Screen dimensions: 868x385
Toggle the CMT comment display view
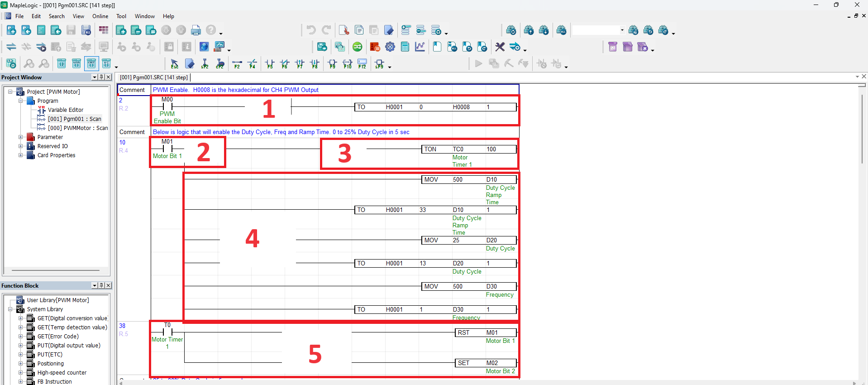click(x=91, y=64)
